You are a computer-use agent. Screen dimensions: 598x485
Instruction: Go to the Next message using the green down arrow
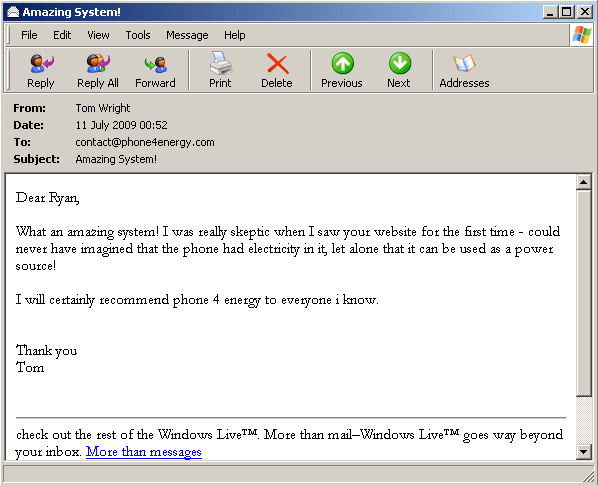pos(400,63)
